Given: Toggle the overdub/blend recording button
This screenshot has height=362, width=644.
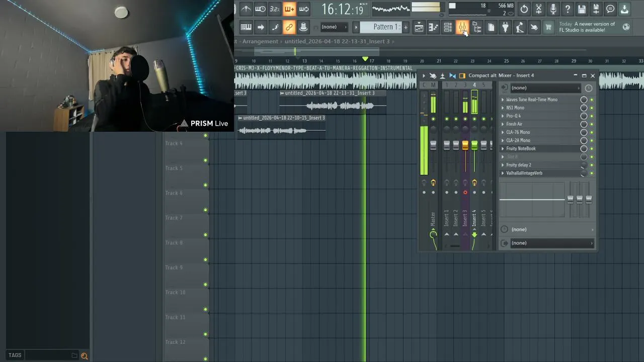Looking at the screenshot, I should [x=289, y=9].
